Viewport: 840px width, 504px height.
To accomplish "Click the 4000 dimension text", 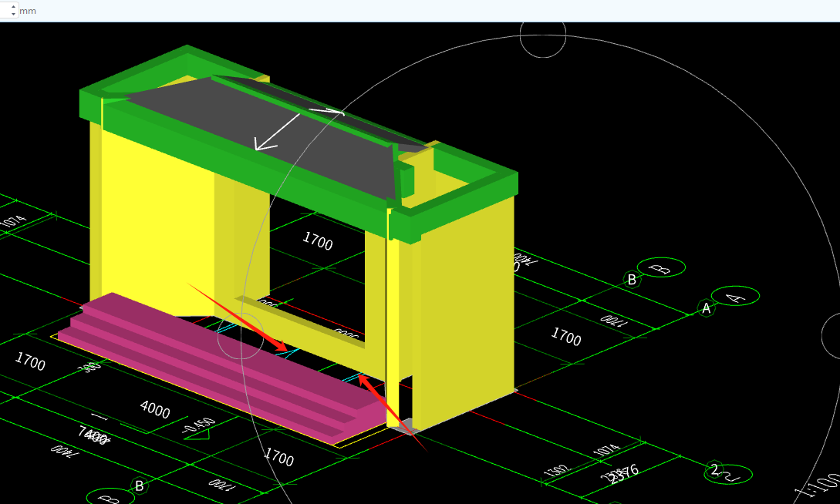I will pyautogui.click(x=155, y=409).
